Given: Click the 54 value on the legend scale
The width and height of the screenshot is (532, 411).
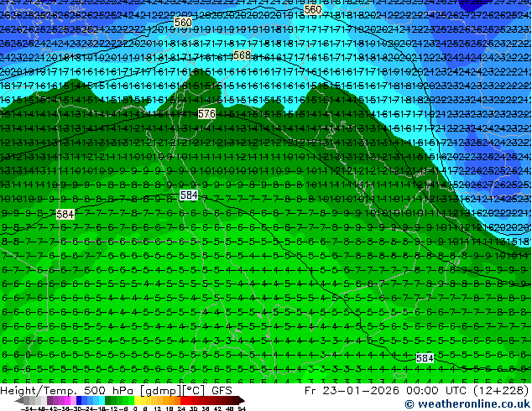Looking at the screenshot, I should pos(242,408).
